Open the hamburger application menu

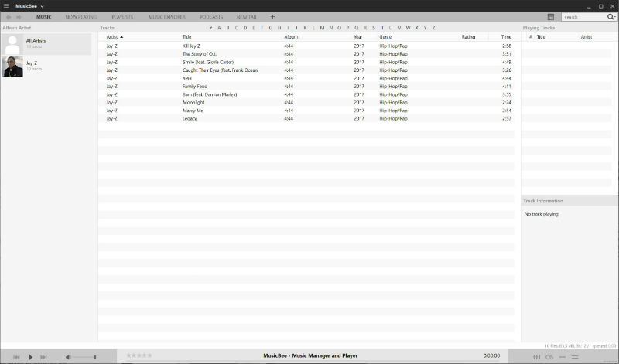pos(6,6)
